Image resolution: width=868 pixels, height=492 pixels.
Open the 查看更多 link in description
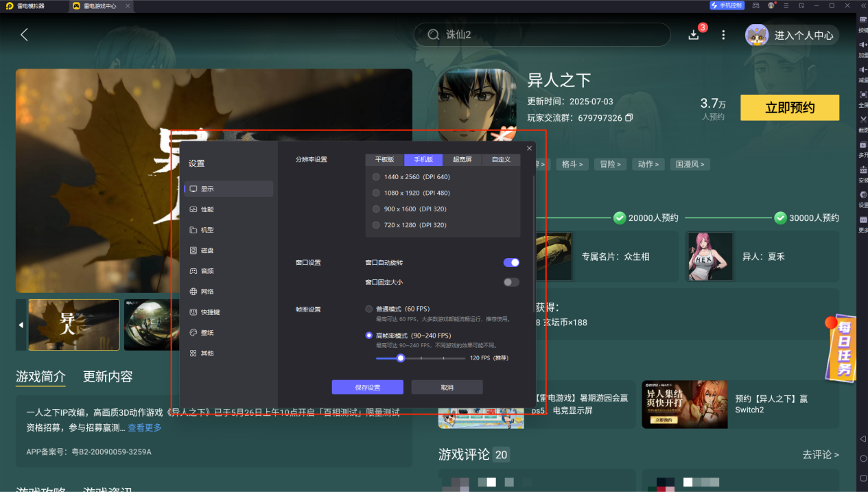point(145,427)
